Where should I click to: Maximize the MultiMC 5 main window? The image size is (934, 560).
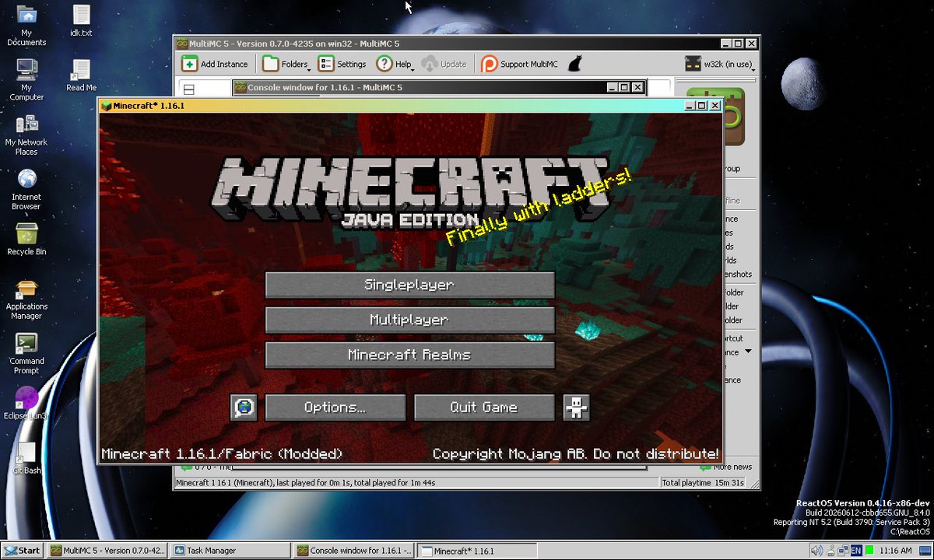pyautogui.click(x=739, y=44)
